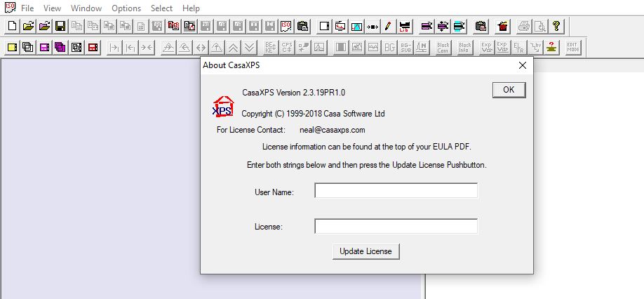
Task: Click the floppy disk Save icon
Action: [60, 26]
